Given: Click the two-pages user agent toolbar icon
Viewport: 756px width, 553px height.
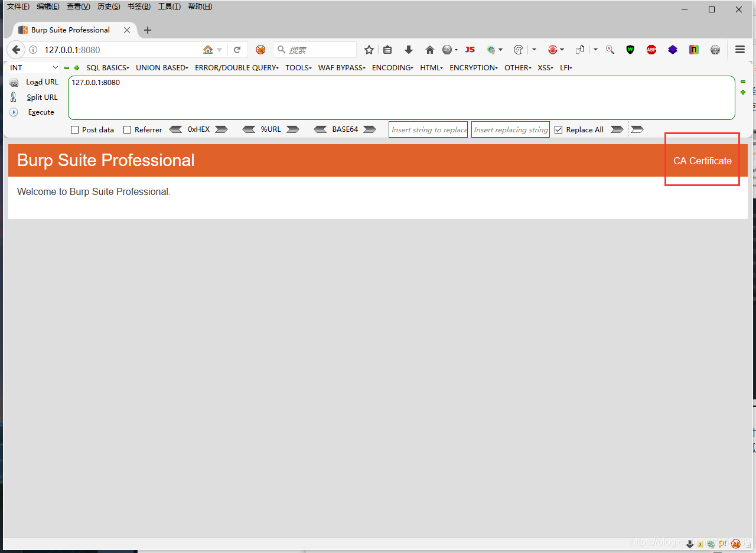Looking at the screenshot, I should tap(580, 50).
